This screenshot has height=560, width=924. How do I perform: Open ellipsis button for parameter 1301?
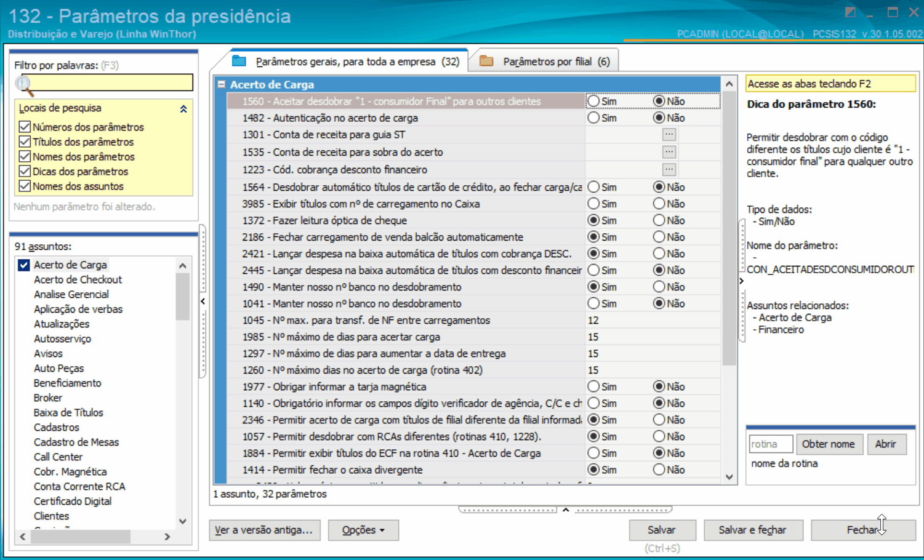coord(669,135)
